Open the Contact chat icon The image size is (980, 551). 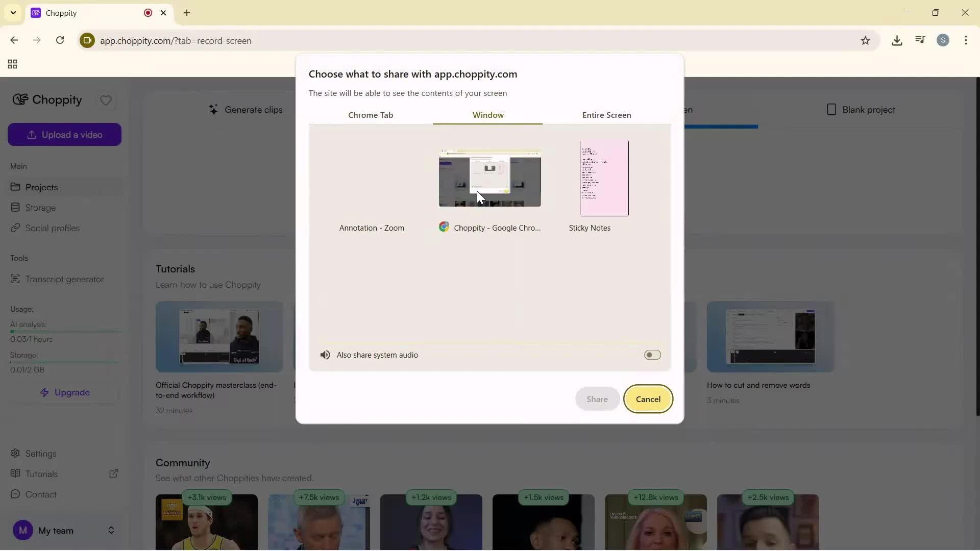coord(16,494)
